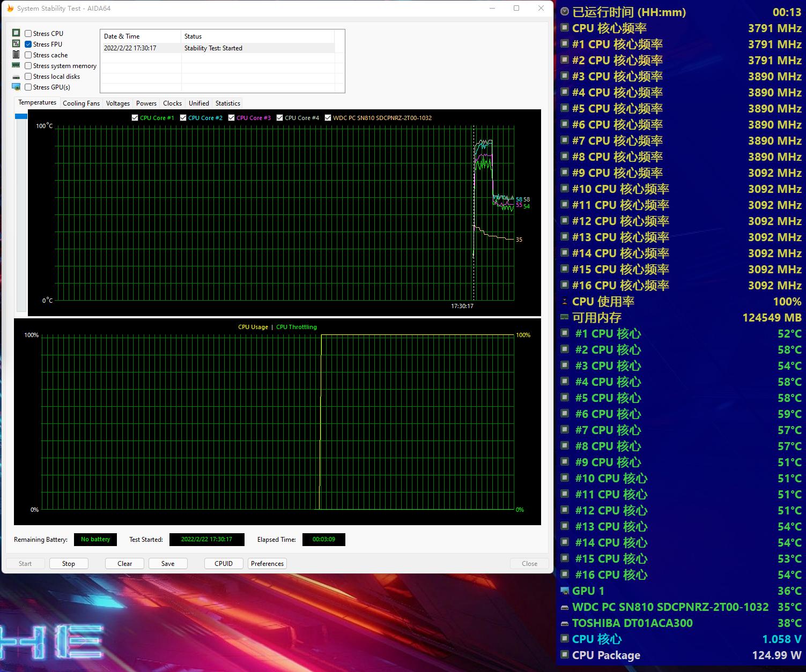806x672 pixels.
Task: Click the AIDA64 flame icon in title bar
Action: pos(10,9)
